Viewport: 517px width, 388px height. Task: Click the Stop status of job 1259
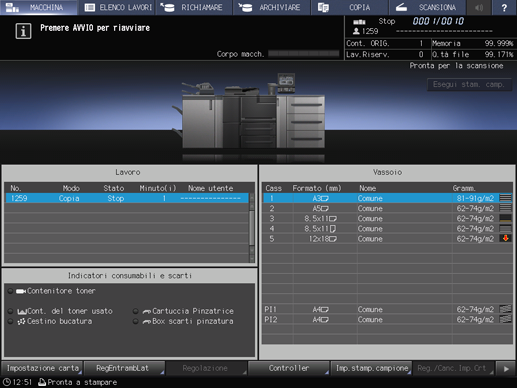tap(115, 198)
